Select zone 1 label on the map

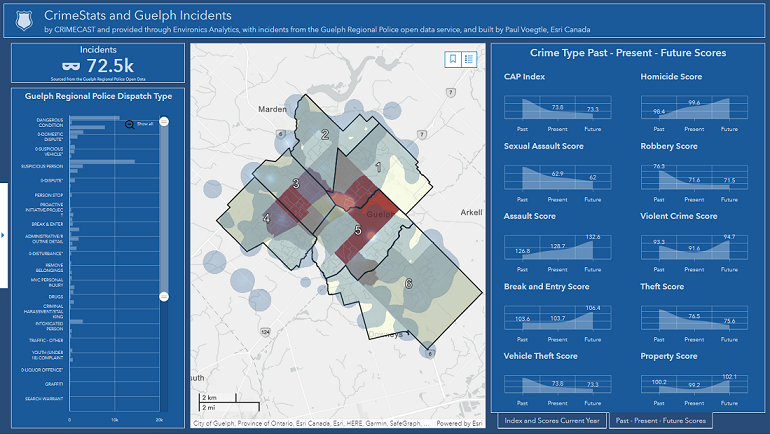(378, 167)
